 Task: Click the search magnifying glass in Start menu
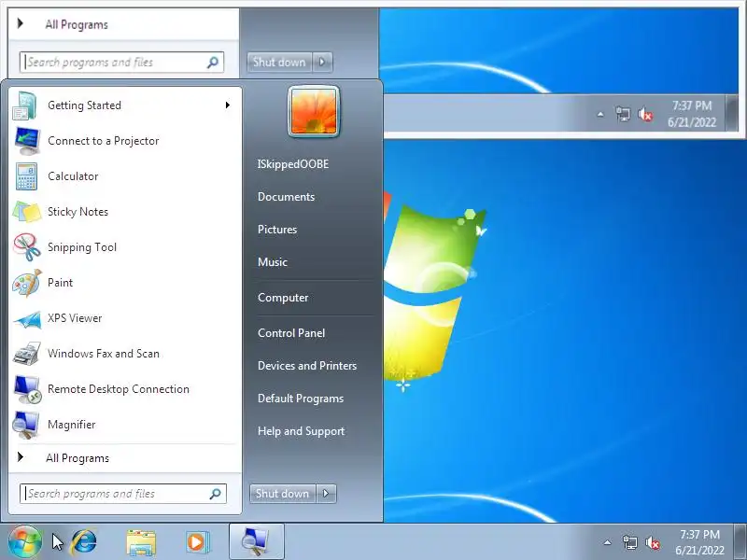216,494
